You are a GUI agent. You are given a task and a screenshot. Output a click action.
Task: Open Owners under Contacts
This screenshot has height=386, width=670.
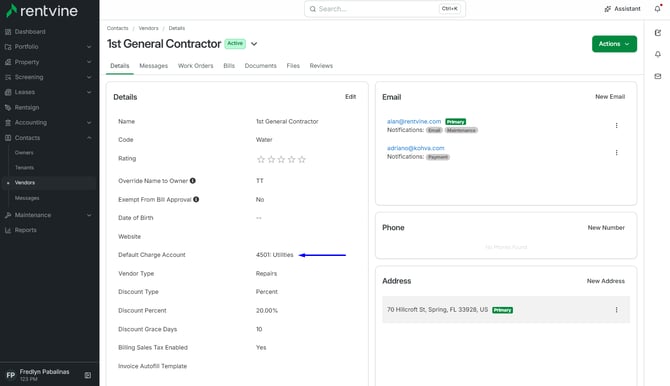pyautogui.click(x=24, y=153)
